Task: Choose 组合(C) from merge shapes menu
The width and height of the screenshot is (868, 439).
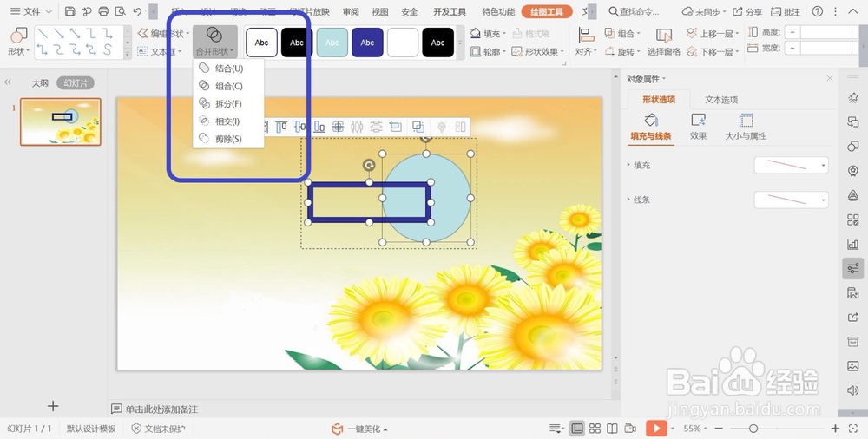Action: (x=228, y=87)
